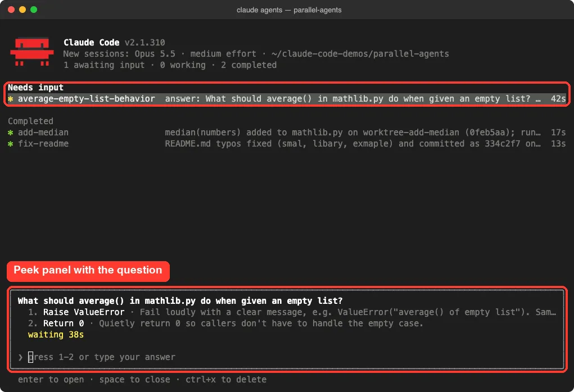Click the "ctrl+x to delete" hint

(x=226, y=380)
